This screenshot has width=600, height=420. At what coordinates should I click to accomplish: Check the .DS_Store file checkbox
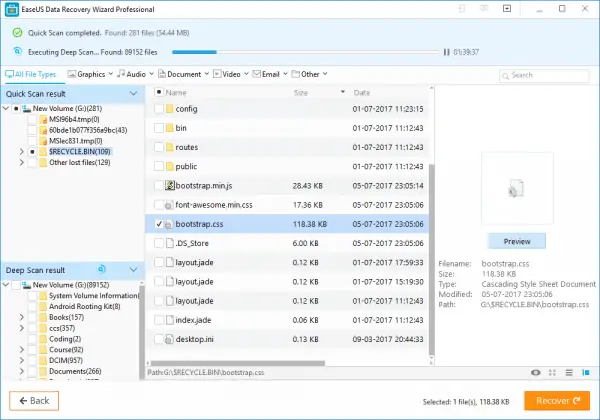(159, 243)
